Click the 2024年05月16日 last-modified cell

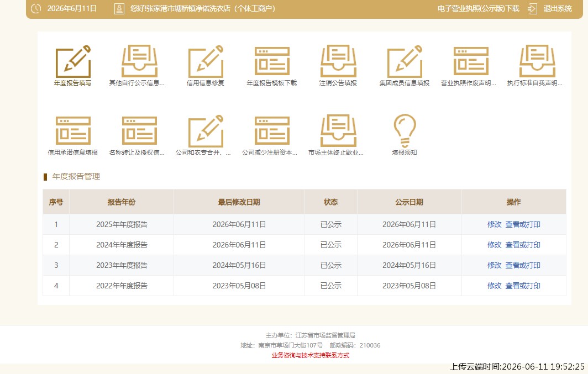point(239,265)
